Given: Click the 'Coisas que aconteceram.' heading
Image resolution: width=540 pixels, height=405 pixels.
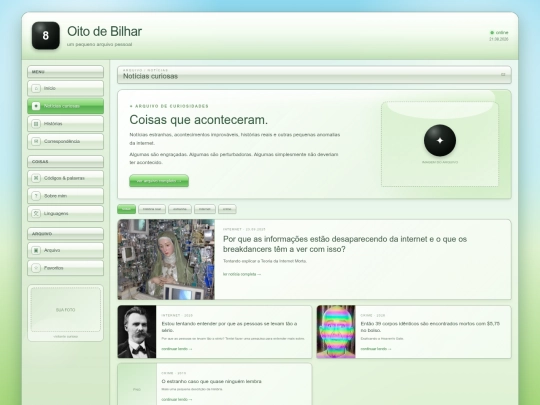Looking at the screenshot, I should click(199, 120).
